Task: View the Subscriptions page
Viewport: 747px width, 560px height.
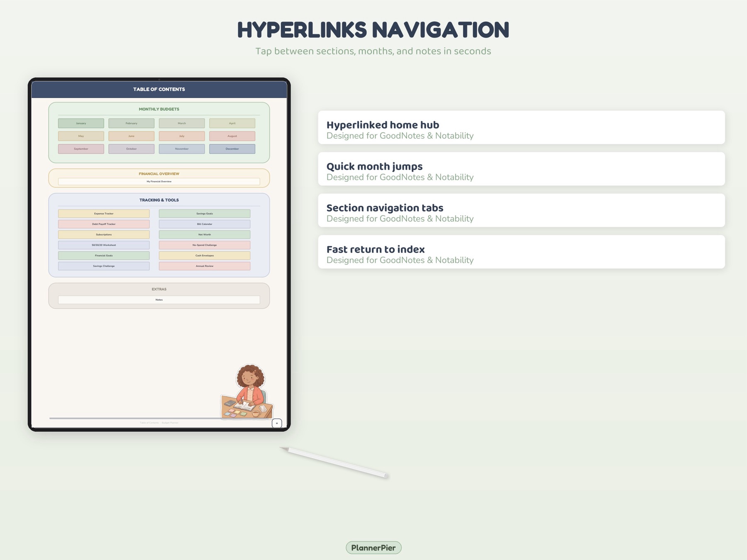Action: pos(103,234)
